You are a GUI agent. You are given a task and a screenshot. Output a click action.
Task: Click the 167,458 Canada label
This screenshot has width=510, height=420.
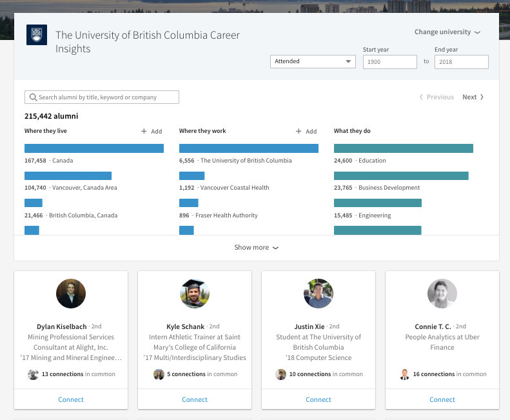49,161
